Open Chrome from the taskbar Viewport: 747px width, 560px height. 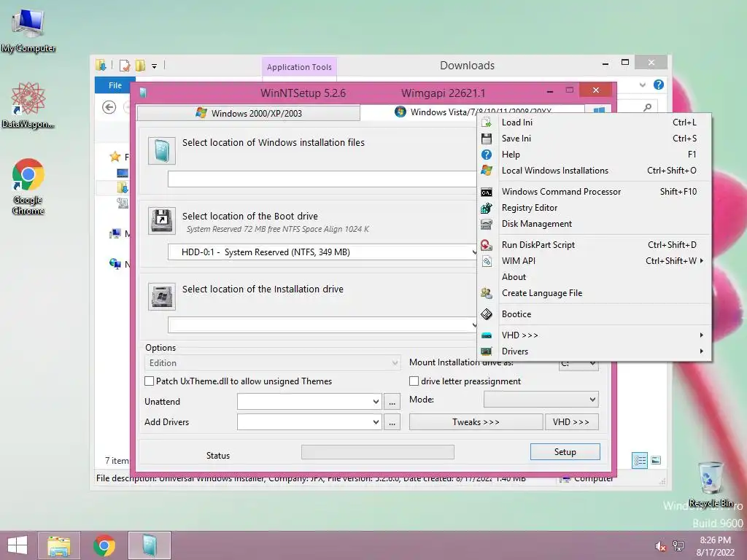(104, 545)
